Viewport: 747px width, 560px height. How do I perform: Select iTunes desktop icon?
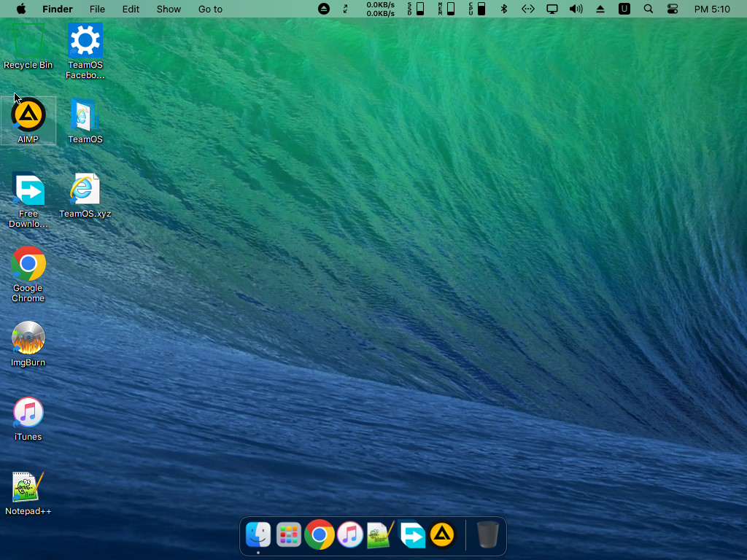28,419
